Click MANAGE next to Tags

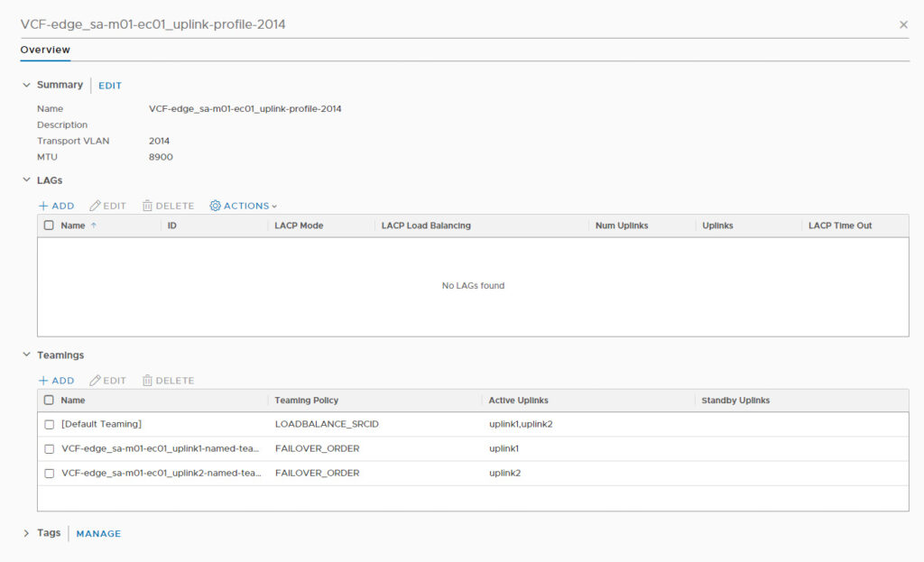coord(98,533)
